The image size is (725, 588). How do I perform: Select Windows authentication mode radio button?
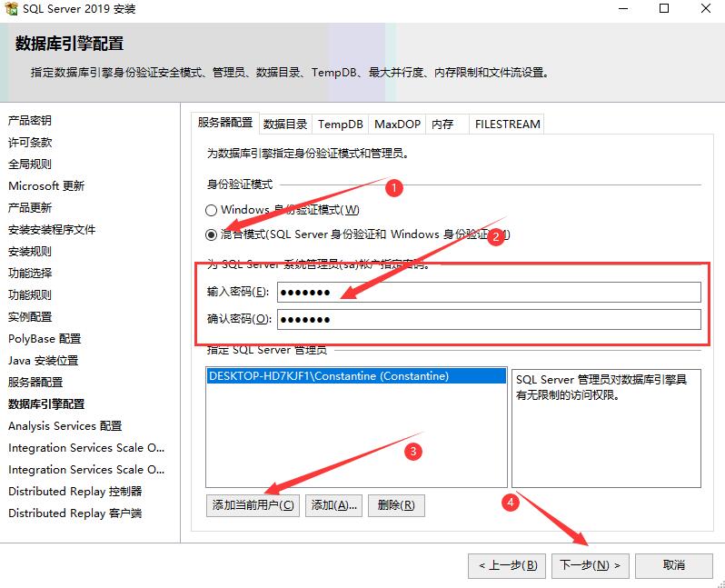pyautogui.click(x=211, y=211)
